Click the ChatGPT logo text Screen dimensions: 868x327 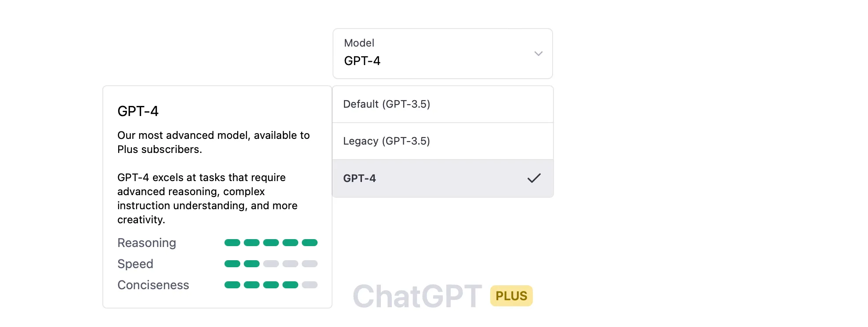coord(417,296)
